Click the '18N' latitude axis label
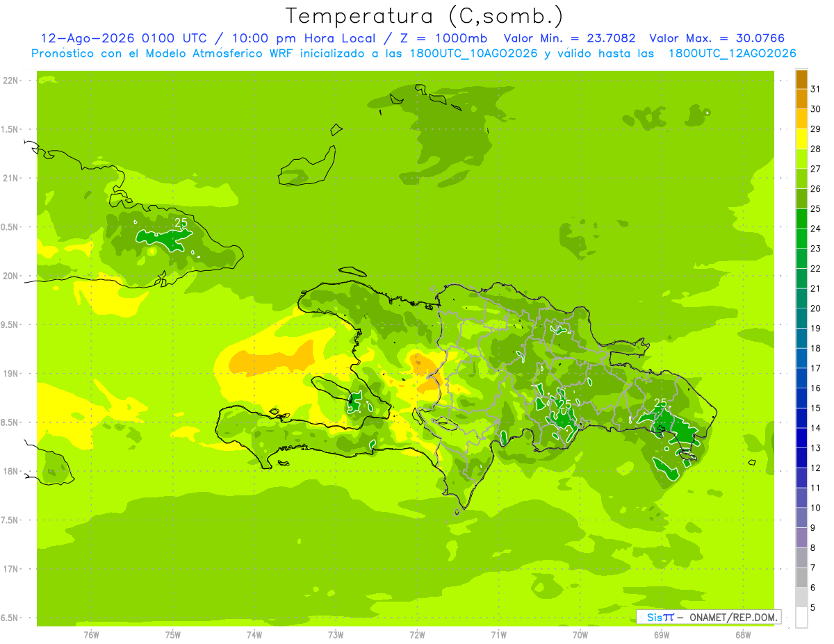The height and width of the screenshot is (644, 834). (11, 471)
